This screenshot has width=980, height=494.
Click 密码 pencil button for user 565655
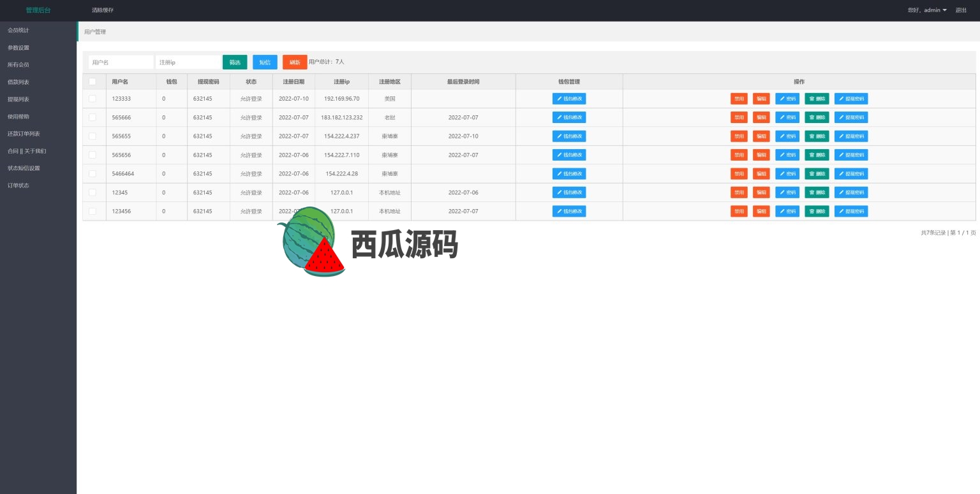pos(787,136)
